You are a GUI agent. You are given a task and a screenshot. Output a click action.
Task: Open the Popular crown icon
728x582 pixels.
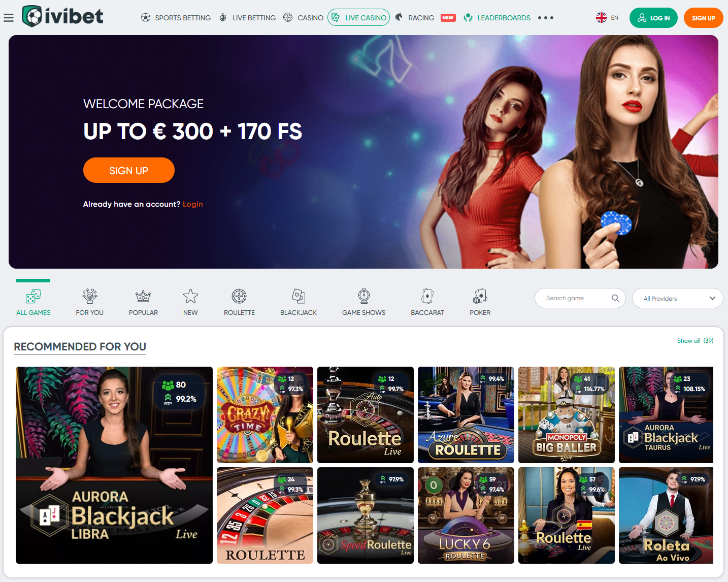point(143,296)
